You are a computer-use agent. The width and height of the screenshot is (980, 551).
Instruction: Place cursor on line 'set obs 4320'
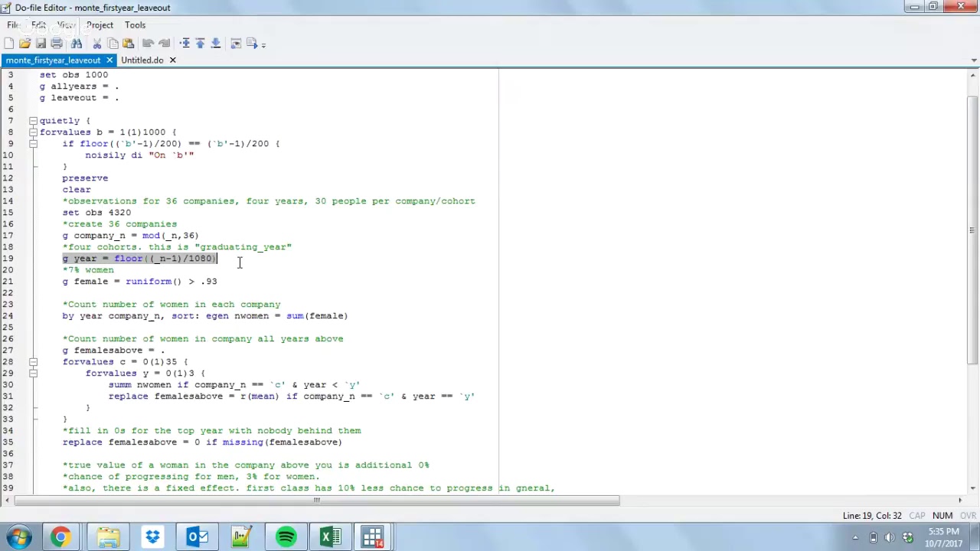click(96, 212)
